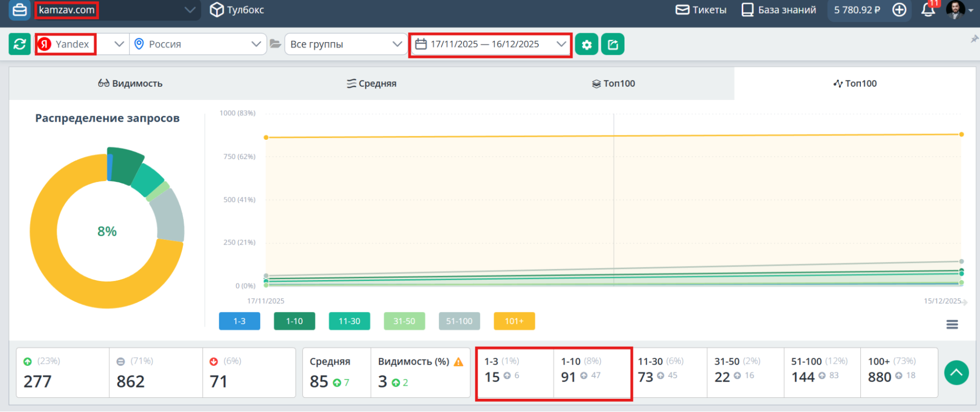Image resolution: width=980 pixels, height=412 pixels.
Task: Open the green gear settings icon
Action: pos(586,45)
